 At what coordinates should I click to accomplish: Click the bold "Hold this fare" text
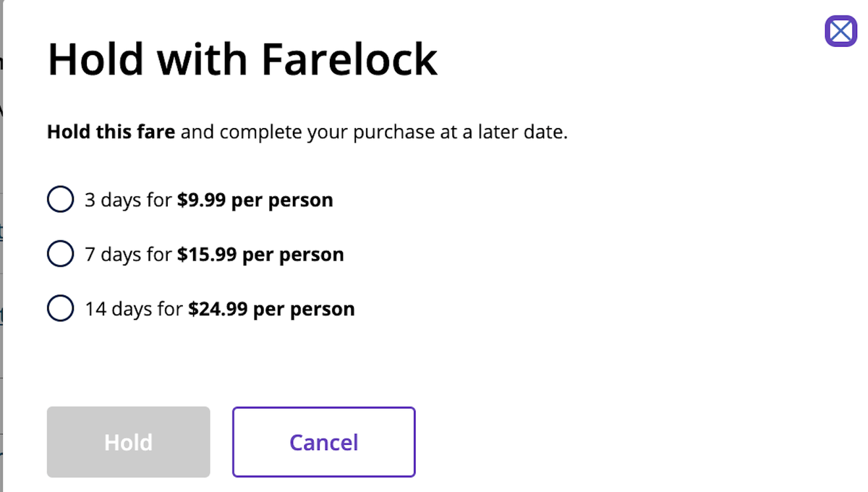[111, 132]
